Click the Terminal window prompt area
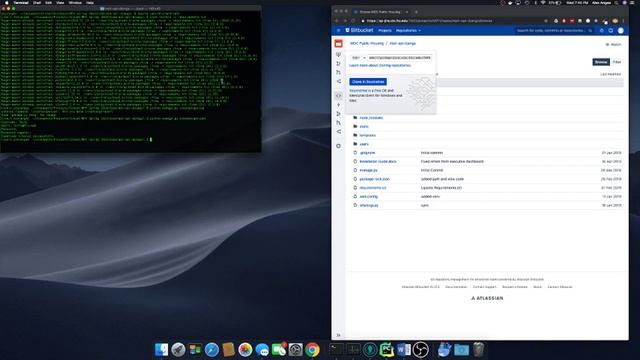The width and height of the screenshot is (640, 360). click(x=130, y=82)
